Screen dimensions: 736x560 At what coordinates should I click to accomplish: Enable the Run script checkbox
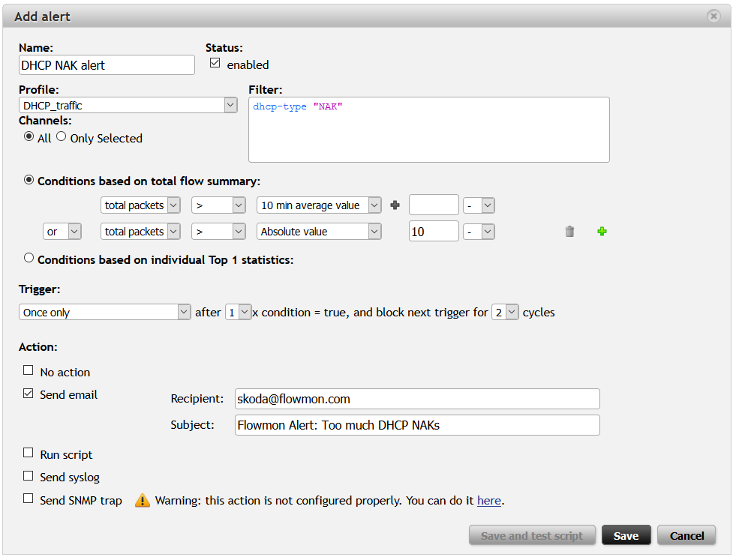click(29, 453)
